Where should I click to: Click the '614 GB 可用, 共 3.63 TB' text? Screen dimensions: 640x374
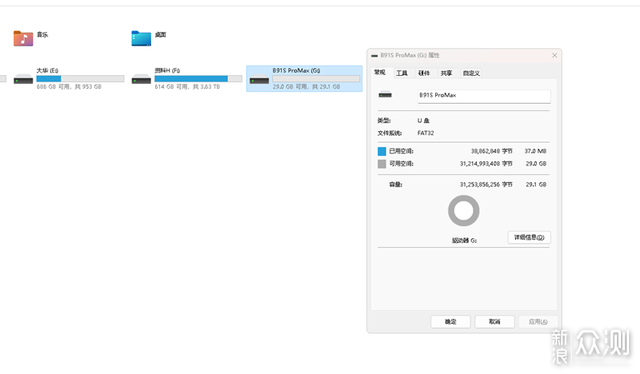[x=187, y=87]
